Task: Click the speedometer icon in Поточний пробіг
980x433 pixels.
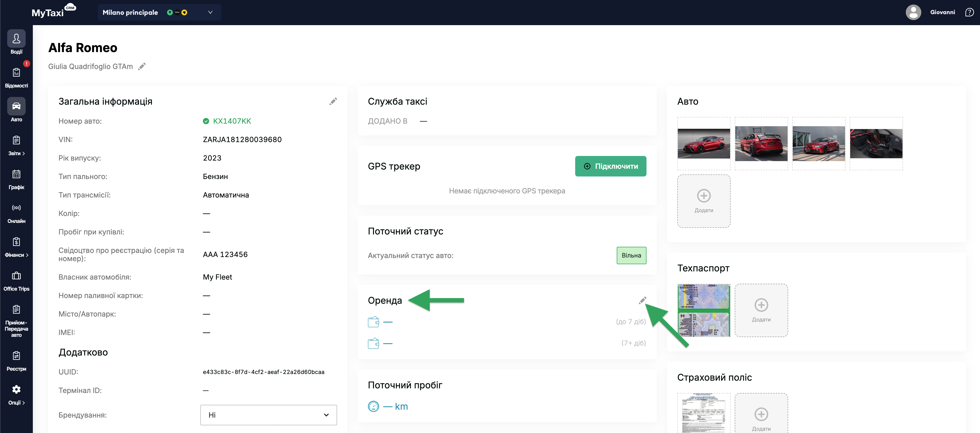Action: [x=373, y=406]
